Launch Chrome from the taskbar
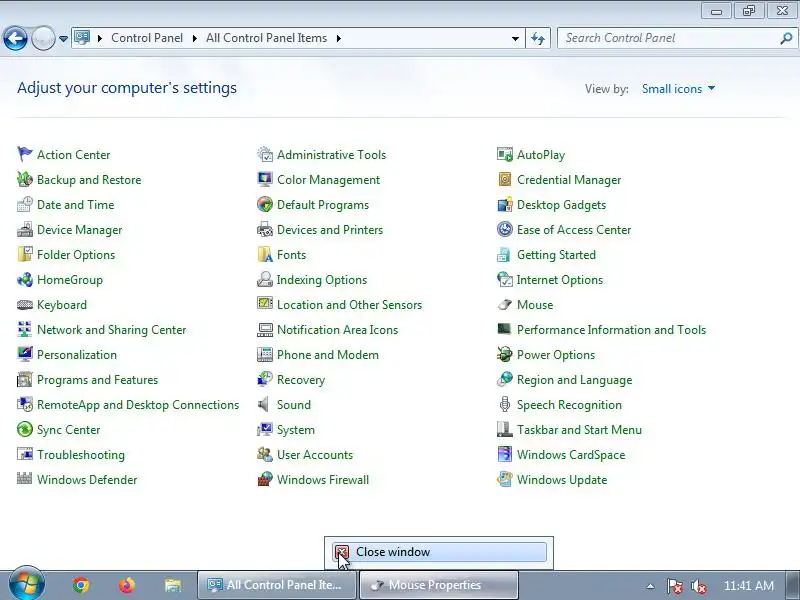The width and height of the screenshot is (800, 600). tap(82, 585)
